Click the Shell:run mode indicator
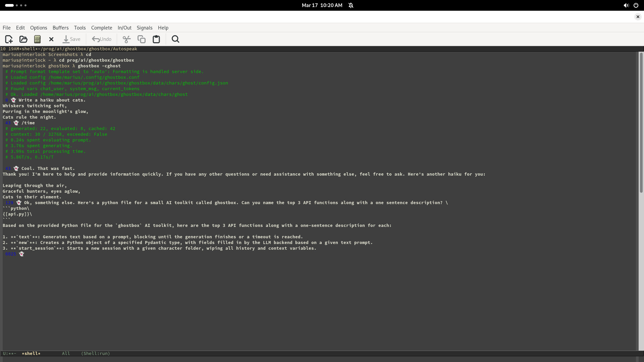The width and height of the screenshot is (644, 362). point(95,353)
